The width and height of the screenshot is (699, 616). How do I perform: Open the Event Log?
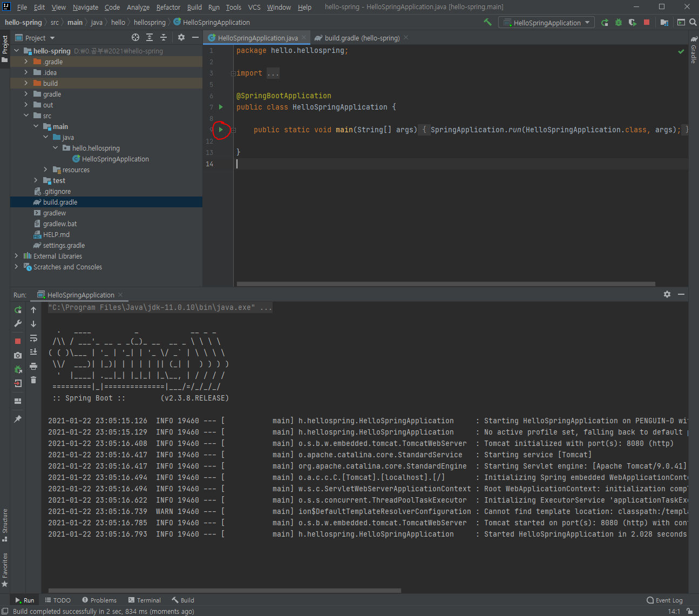point(664,600)
